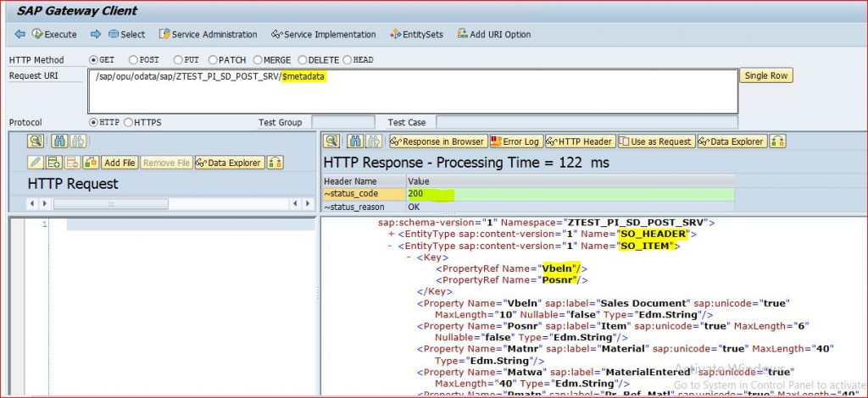Viewport: 868px width, 398px height.
Task: Open the EntitySets list
Action: (416, 34)
